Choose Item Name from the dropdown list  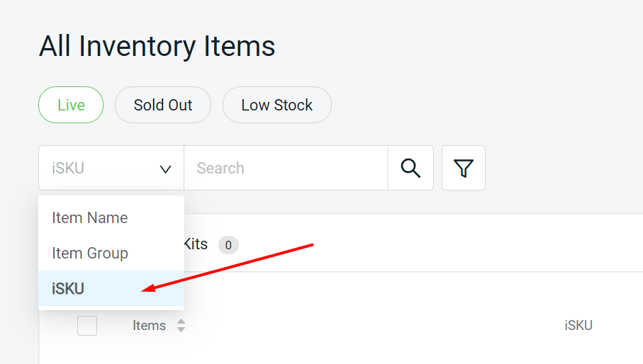pyautogui.click(x=90, y=217)
